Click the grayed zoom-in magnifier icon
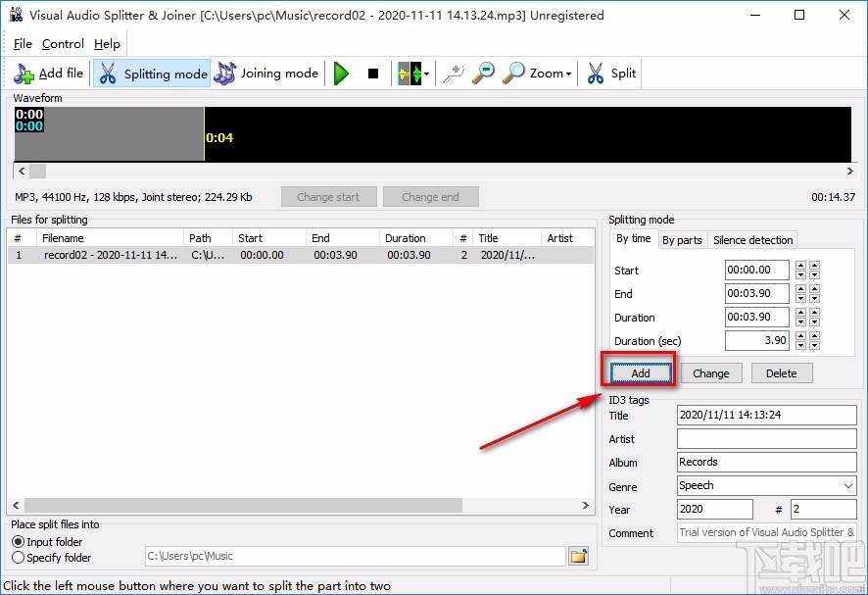This screenshot has height=595, width=868. pyautogui.click(x=454, y=74)
